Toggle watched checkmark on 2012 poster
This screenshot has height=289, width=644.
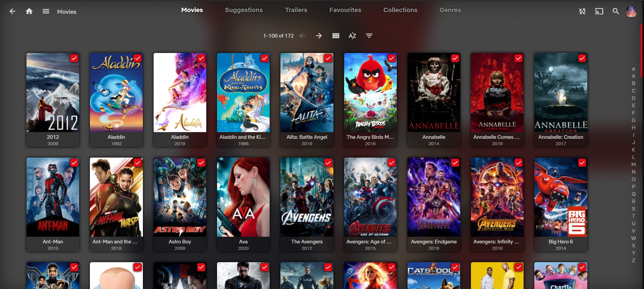click(x=74, y=58)
